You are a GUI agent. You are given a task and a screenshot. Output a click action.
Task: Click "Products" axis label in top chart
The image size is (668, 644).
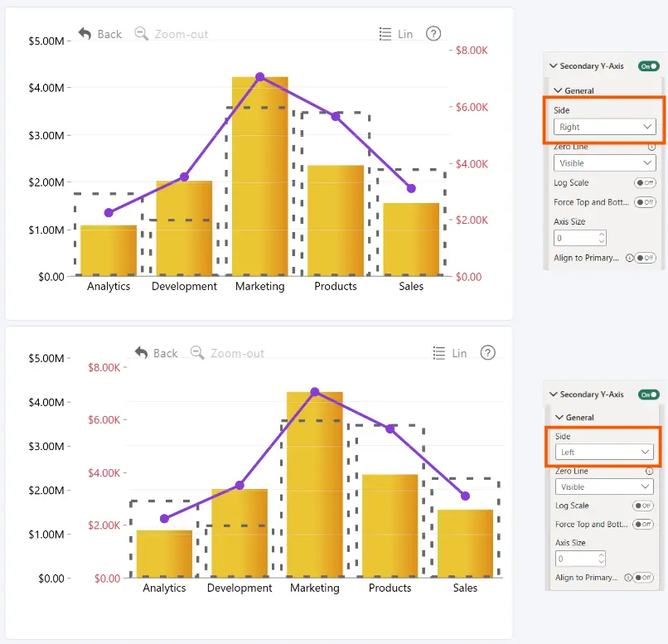(336, 286)
